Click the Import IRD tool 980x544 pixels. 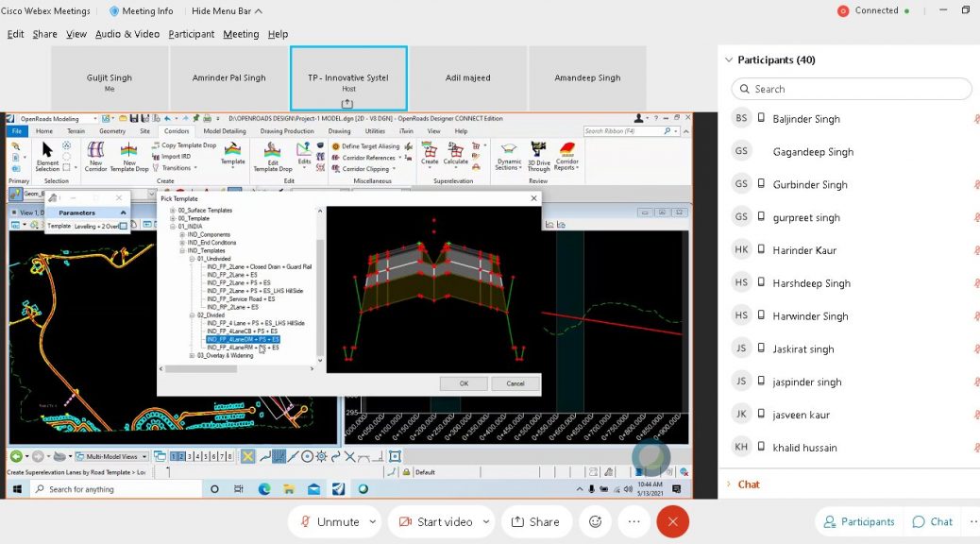(x=171, y=157)
